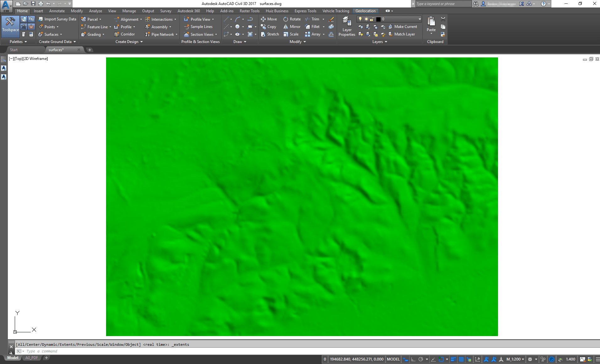
Task: Switch to the Analyze ribbon tab
Action: point(95,11)
